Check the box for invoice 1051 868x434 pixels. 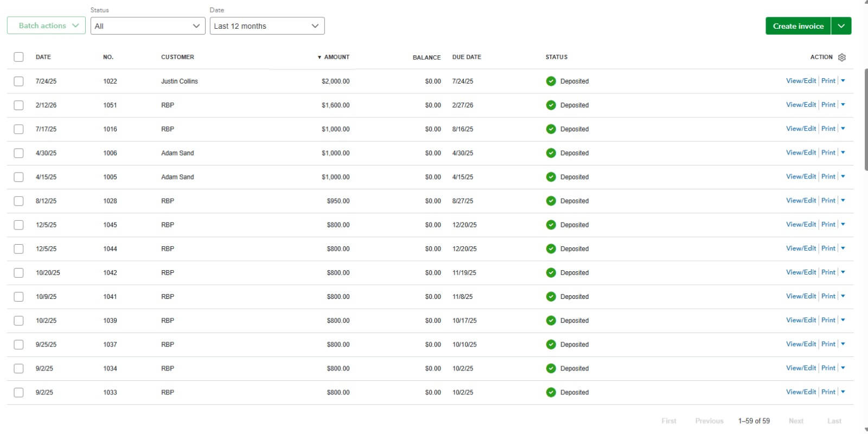pos(18,105)
